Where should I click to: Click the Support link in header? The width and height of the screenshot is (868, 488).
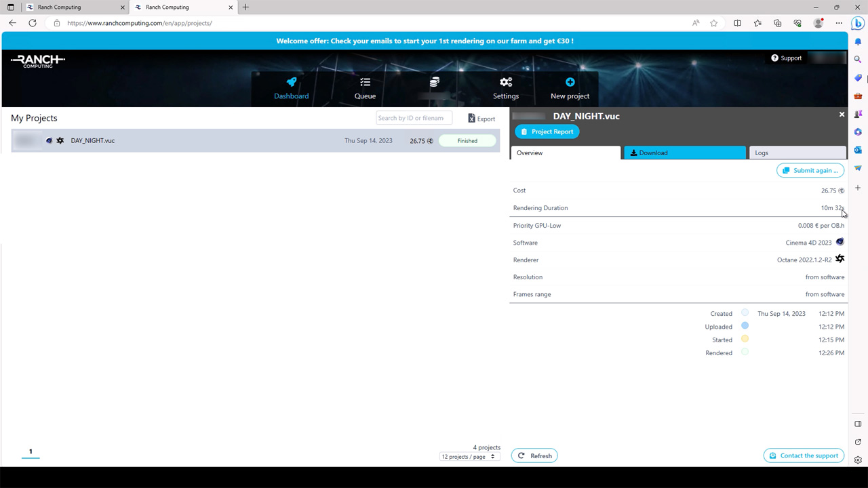(791, 58)
